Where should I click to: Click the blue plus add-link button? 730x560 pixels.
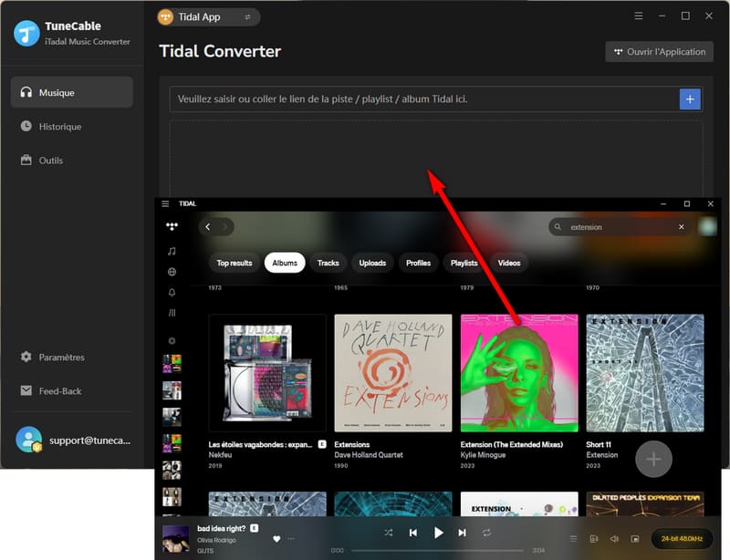tap(690, 99)
